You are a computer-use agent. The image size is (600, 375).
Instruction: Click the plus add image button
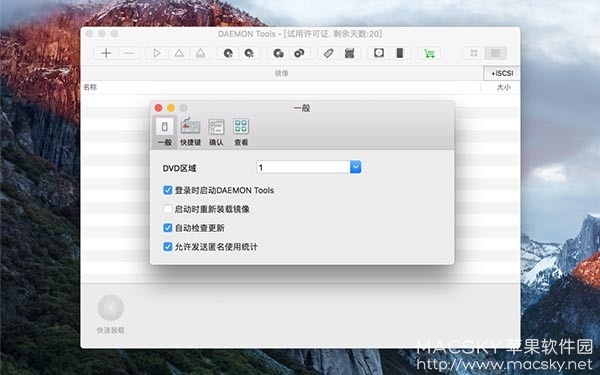106,53
